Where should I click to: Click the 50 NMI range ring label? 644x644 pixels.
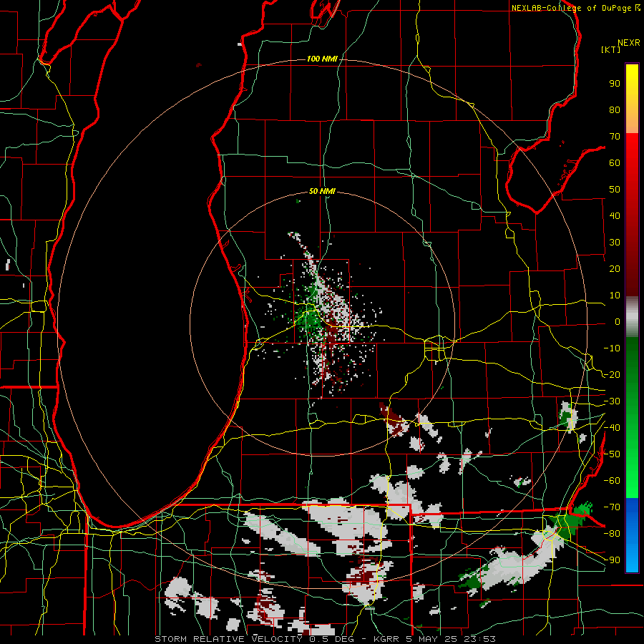322,191
